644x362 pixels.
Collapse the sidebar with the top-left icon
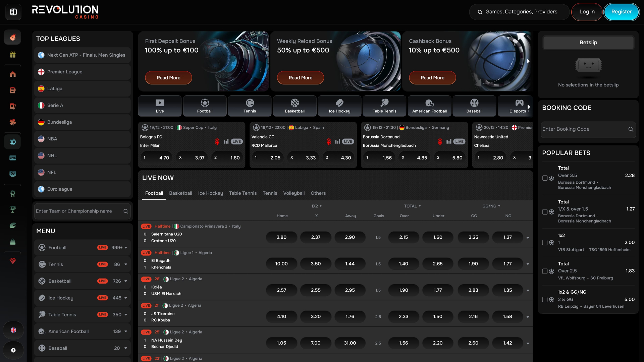coord(13,12)
